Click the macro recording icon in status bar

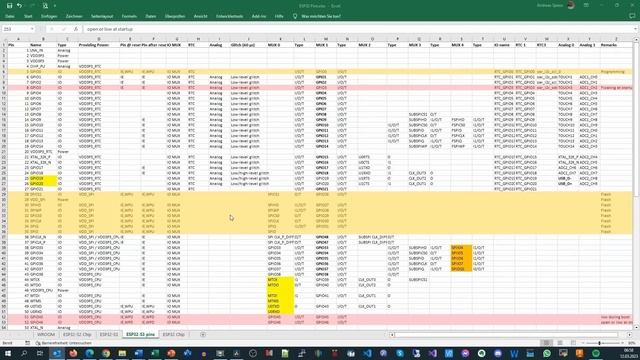point(27,343)
